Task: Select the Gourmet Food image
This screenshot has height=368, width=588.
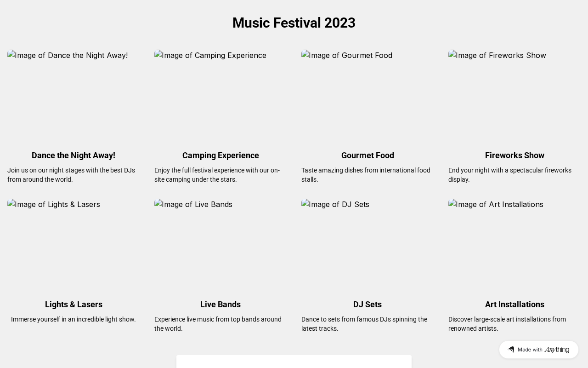Action: (367, 96)
